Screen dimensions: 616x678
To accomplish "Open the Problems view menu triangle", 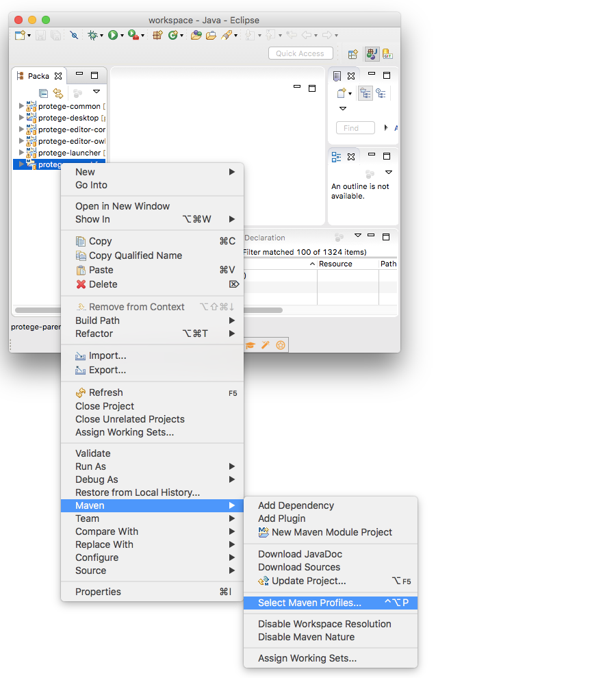I will [357, 235].
